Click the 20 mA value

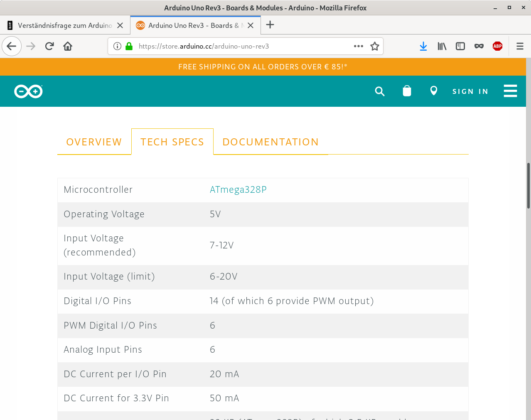click(224, 374)
